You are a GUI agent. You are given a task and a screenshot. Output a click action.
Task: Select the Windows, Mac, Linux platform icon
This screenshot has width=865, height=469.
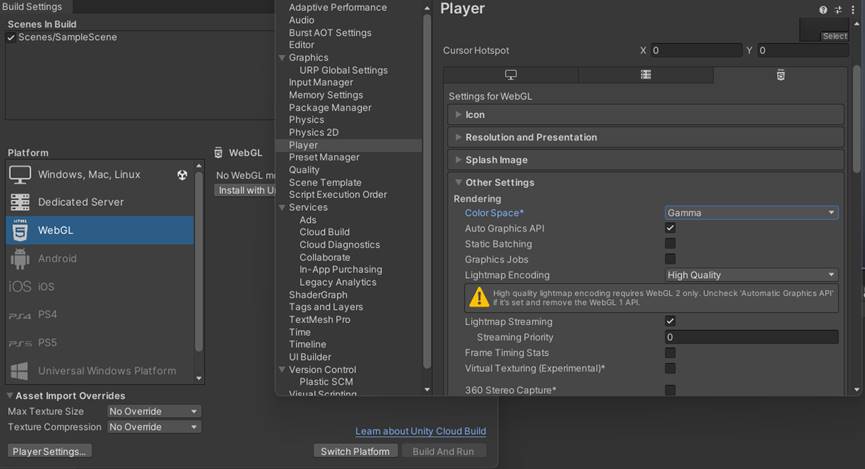pyautogui.click(x=19, y=174)
